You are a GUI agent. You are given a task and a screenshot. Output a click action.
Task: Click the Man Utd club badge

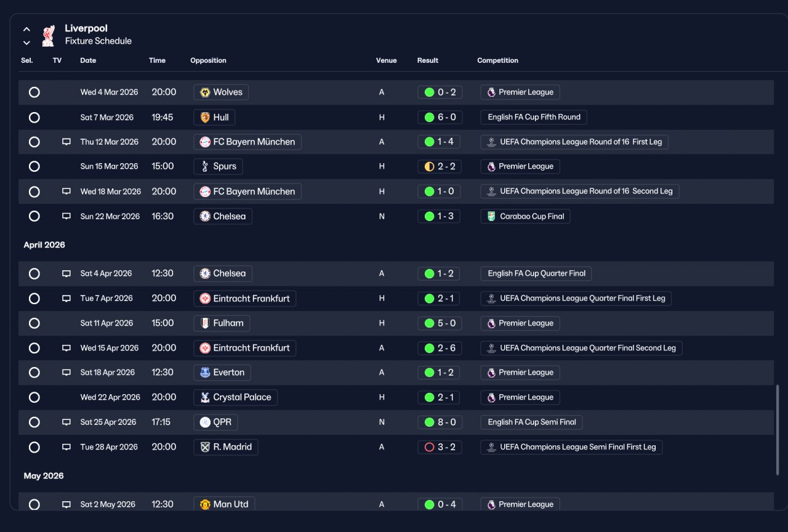pyautogui.click(x=205, y=504)
